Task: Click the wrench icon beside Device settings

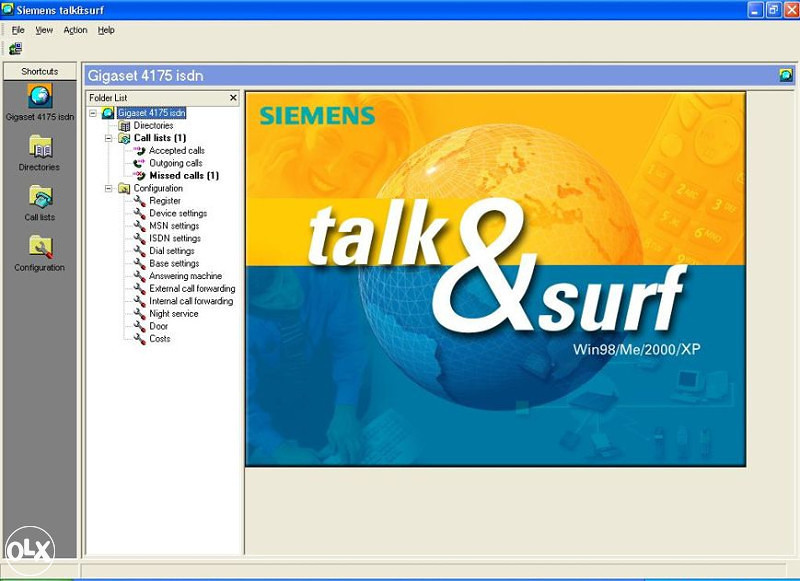Action: point(139,213)
